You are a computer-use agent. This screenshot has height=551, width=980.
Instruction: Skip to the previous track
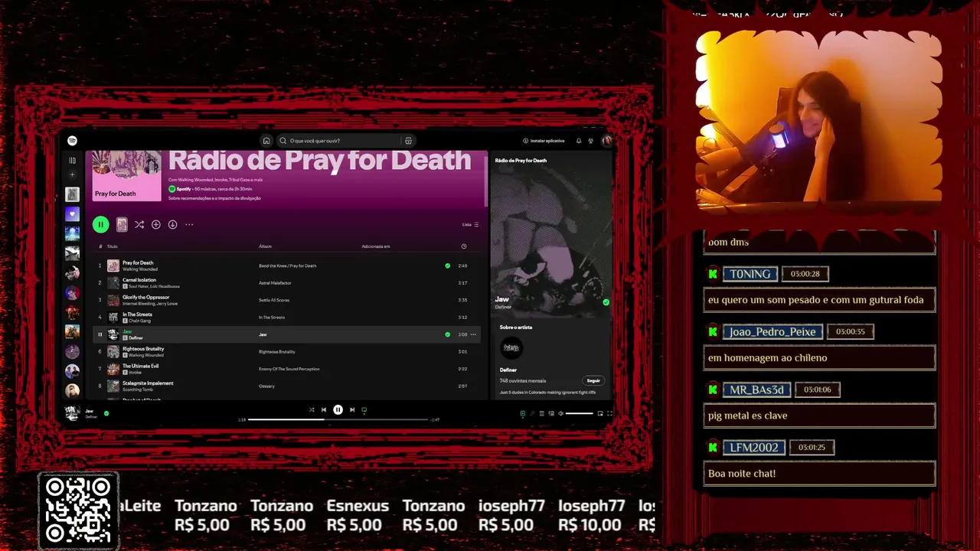[324, 410]
